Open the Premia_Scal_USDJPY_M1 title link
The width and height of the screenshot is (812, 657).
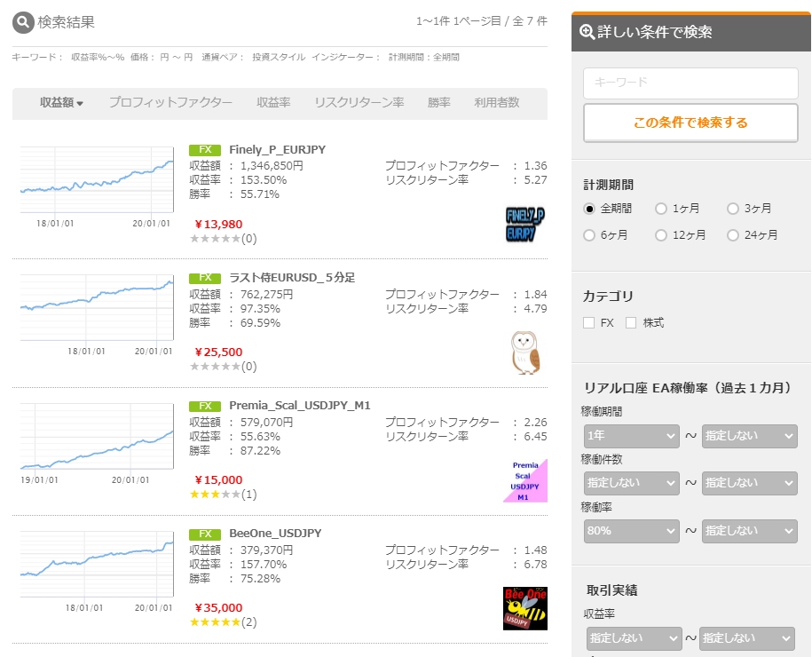[x=300, y=406]
